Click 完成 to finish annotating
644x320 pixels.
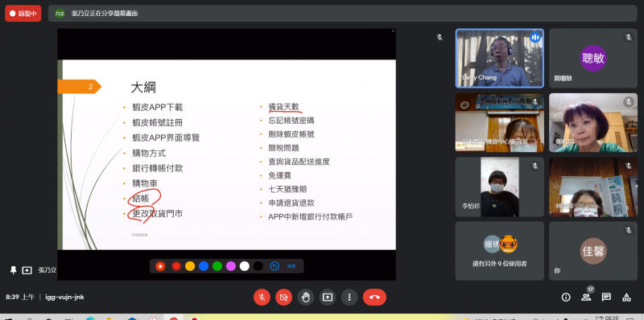click(291, 266)
